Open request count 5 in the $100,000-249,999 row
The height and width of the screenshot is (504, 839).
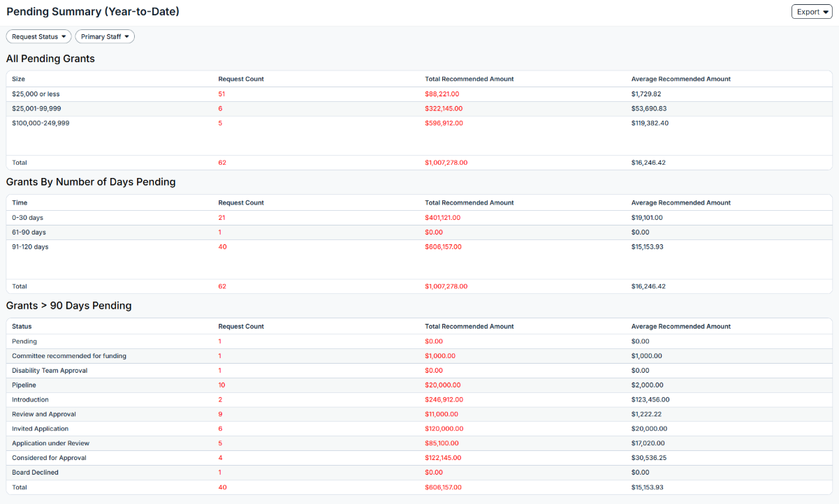pyautogui.click(x=220, y=123)
